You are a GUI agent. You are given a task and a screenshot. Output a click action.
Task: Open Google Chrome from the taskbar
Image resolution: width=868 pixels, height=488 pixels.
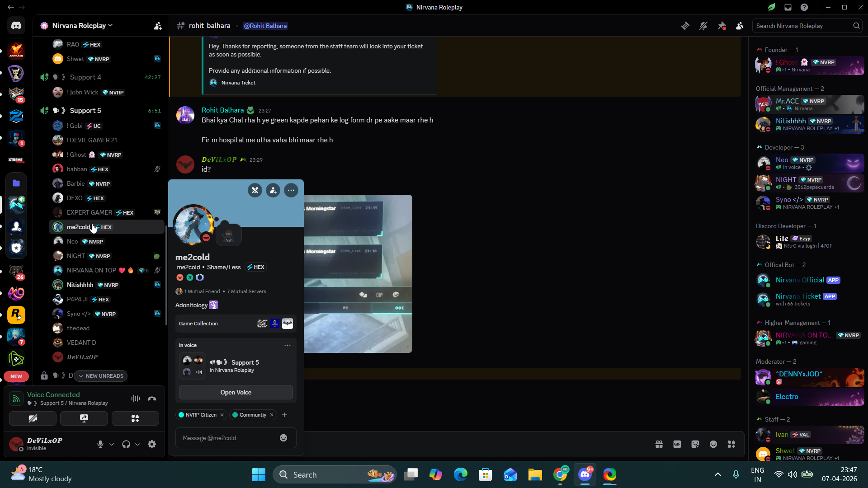[x=560, y=474]
